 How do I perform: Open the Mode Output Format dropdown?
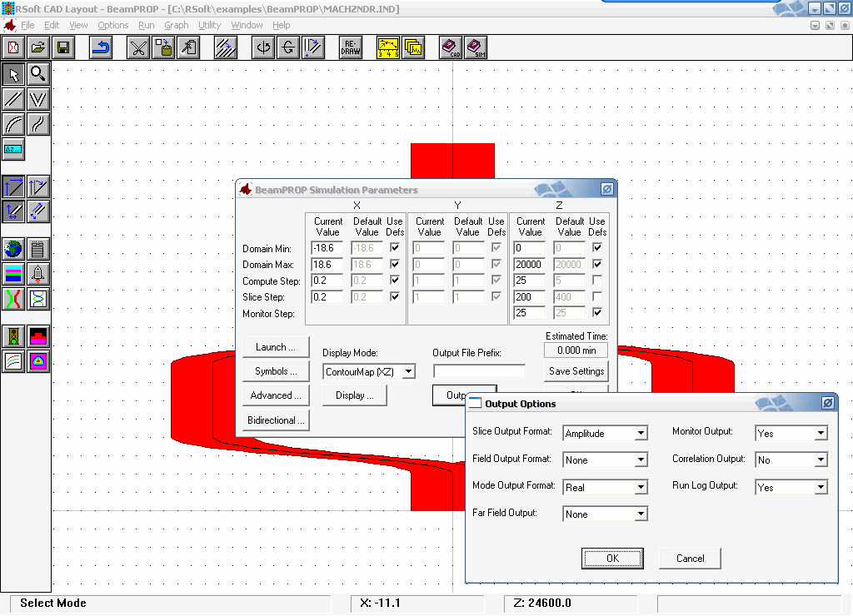tap(641, 487)
